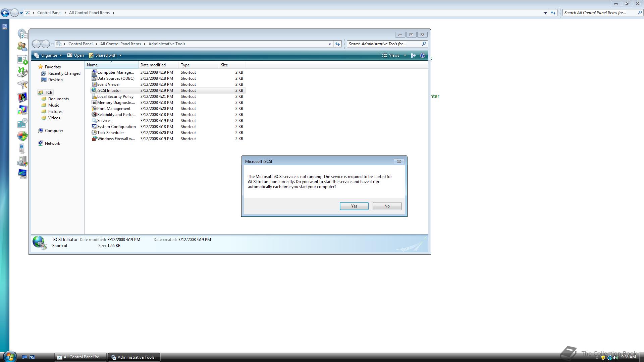Open the Fonts 'A' sidebar icon
This screenshot has width=644, height=362.
[x=22, y=98]
